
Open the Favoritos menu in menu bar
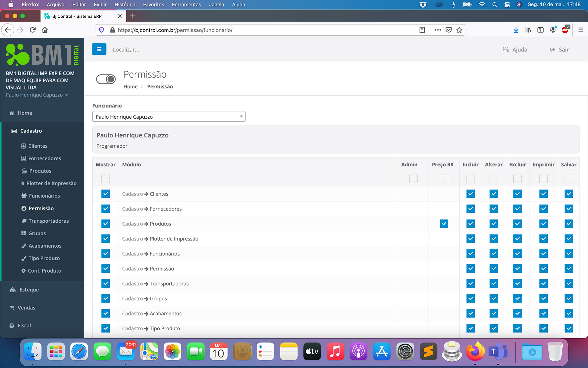coord(153,4)
